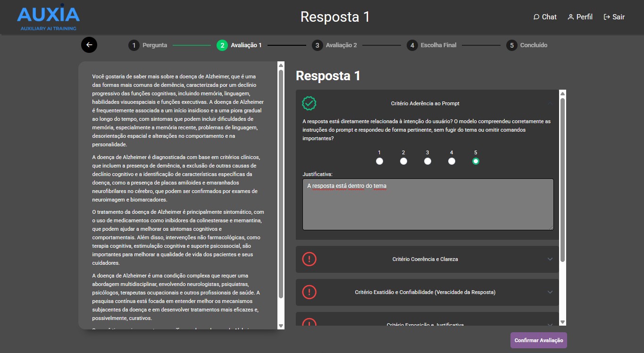Image resolution: width=644 pixels, height=353 pixels.
Task: Select rating 4 for Aderência ao Prompt
Action: [x=452, y=161]
